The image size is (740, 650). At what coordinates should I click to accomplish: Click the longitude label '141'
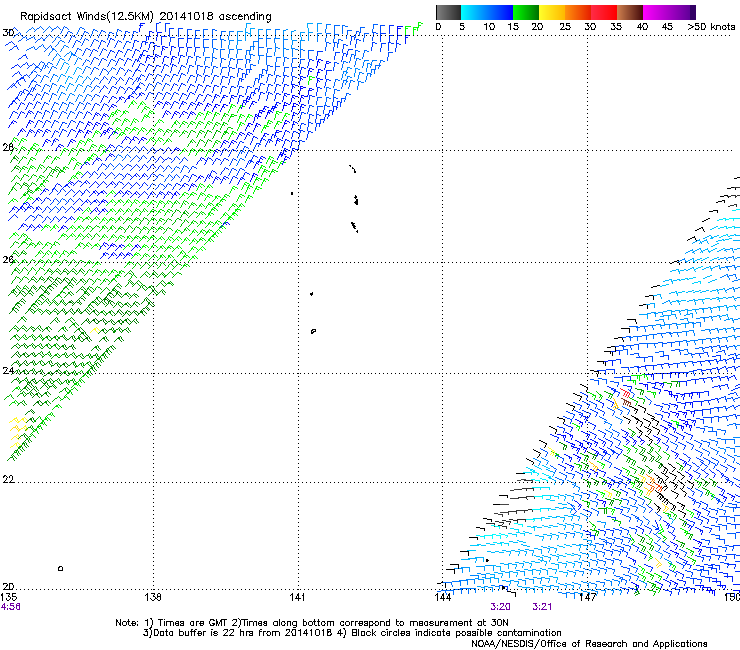coord(297,597)
